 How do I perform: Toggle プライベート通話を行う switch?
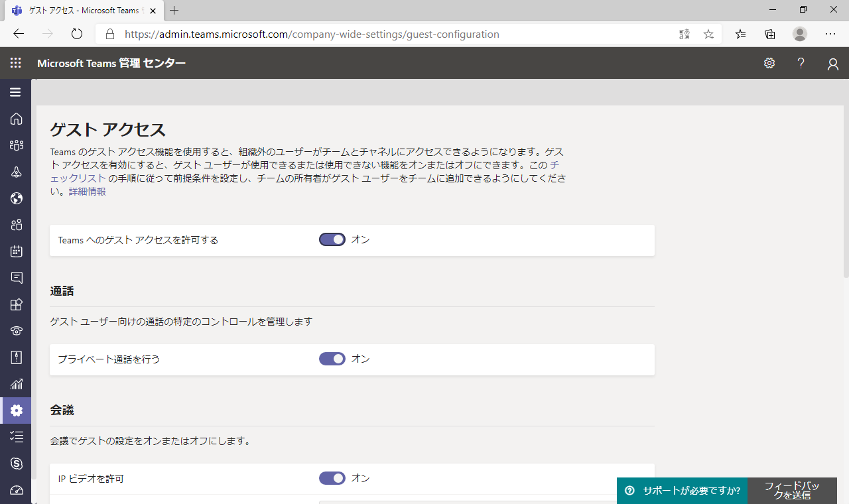332,359
